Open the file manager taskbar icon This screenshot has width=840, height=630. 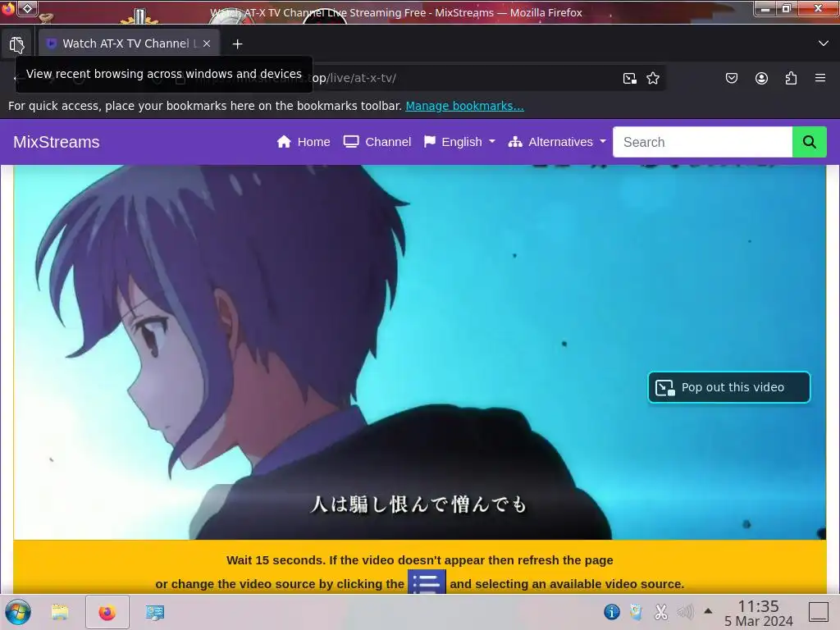point(59,612)
